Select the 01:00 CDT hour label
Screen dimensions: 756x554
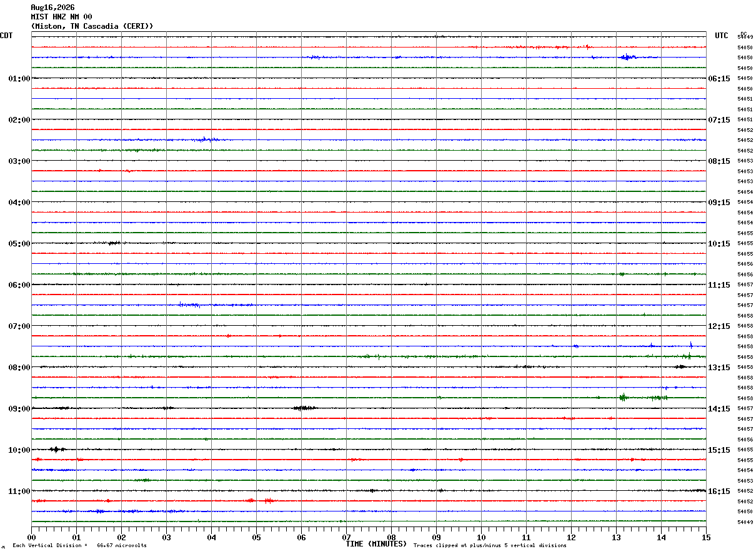[19, 79]
